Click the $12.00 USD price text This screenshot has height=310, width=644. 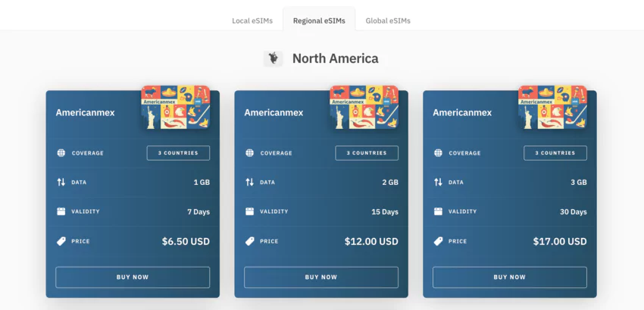(371, 241)
